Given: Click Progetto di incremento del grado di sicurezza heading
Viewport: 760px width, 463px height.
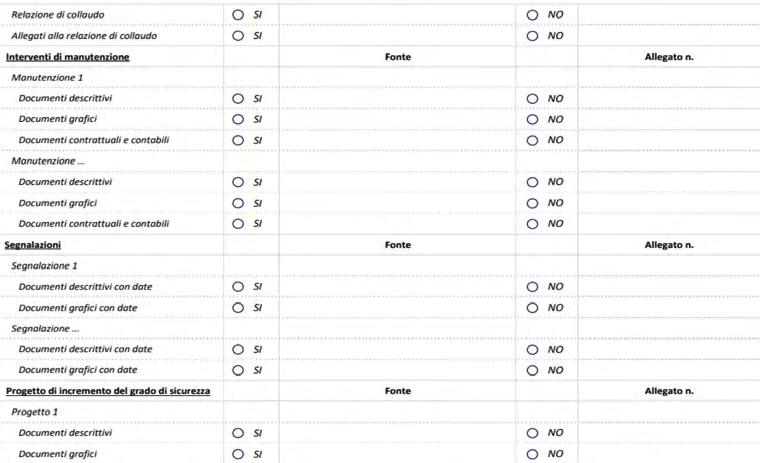Looking at the screenshot, I should click(108, 391).
